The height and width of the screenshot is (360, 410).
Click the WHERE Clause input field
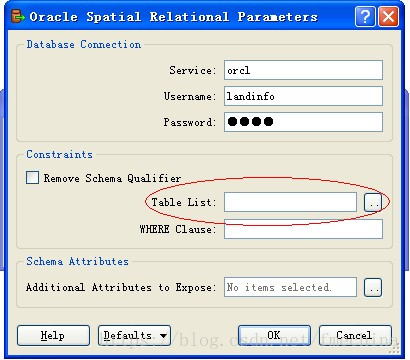coord(303,229)
